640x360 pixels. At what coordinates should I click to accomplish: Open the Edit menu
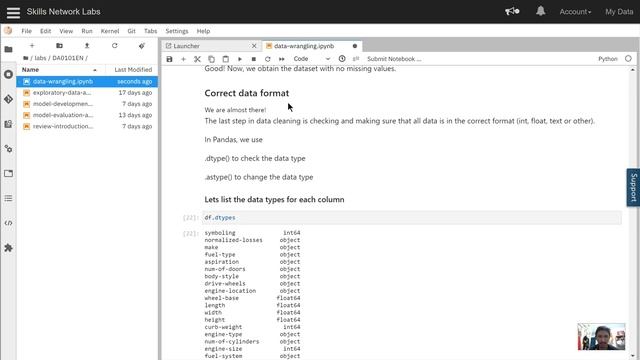coord(45,31)
